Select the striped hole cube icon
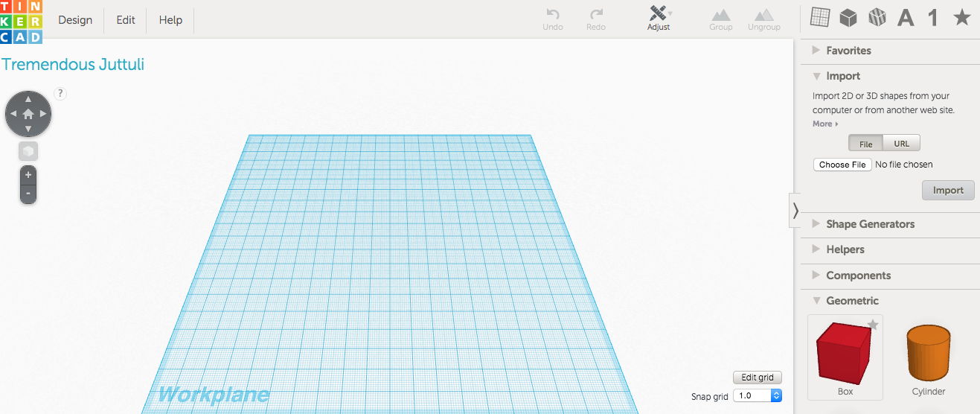This screenshot has height=414, width=980. (877, 17)
